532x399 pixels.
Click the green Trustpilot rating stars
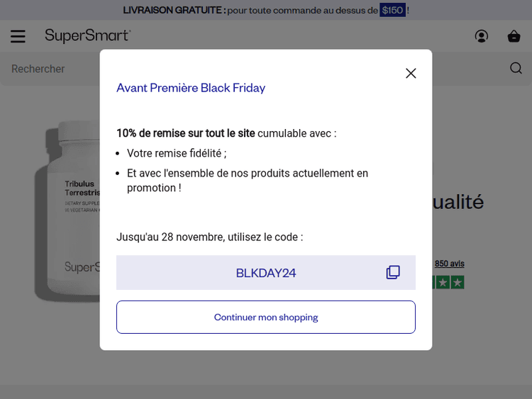point(448,282)
